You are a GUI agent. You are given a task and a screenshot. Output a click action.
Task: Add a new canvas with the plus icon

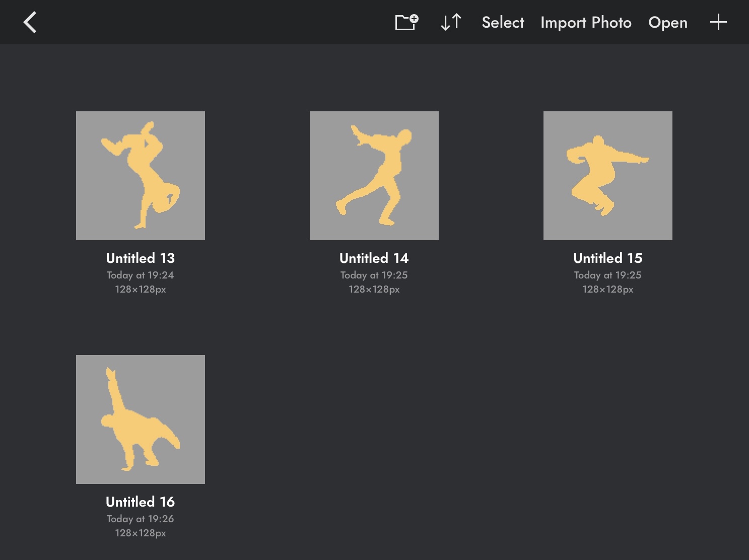[x=718, y=23]
